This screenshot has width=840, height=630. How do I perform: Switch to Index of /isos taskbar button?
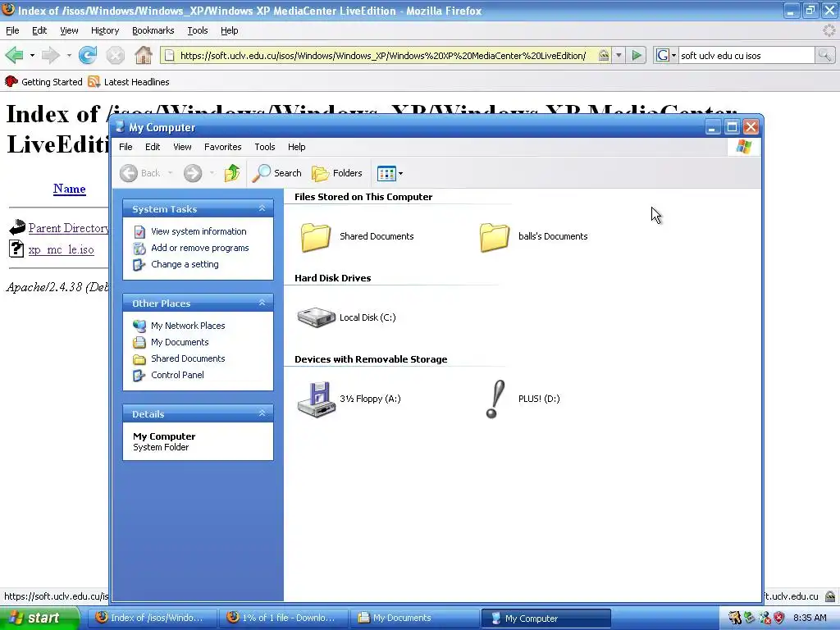[151, 618]
